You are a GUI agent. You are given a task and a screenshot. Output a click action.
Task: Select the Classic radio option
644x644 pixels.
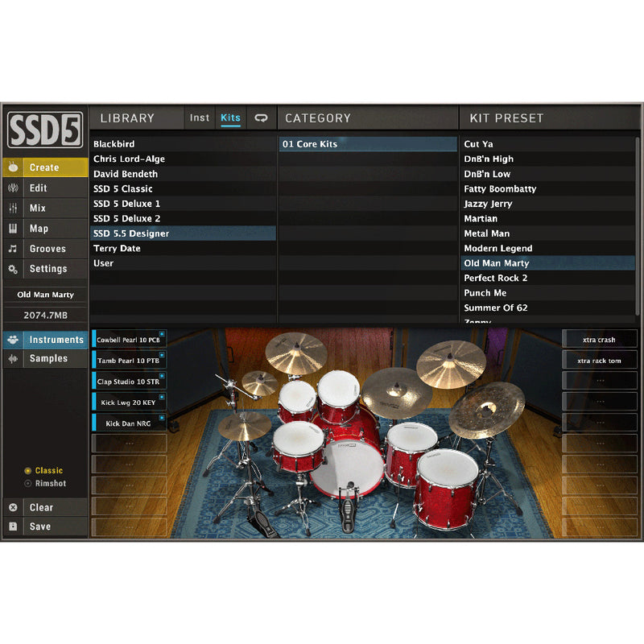point(28,471)
